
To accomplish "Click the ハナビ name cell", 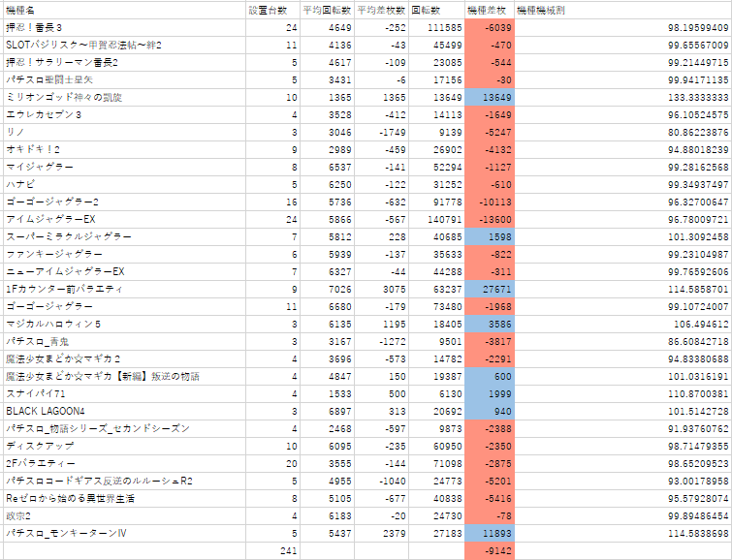I will pyautogui.click(x=124, y=185).
